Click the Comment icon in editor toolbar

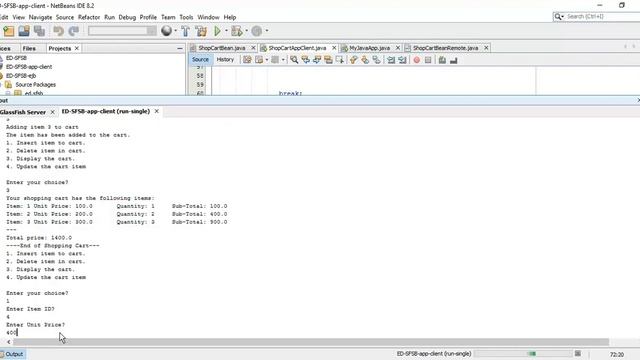point(442,60)
